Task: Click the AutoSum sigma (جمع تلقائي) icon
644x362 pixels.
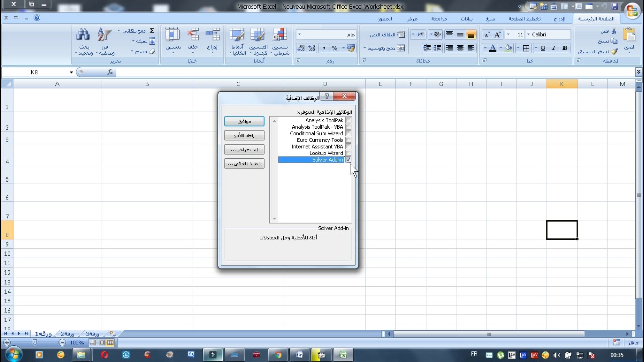Action: 152,31
